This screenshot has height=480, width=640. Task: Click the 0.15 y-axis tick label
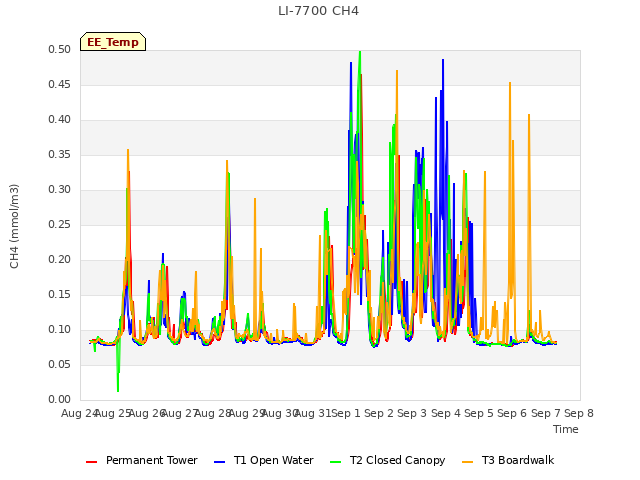pyautogui.click(x=60, y=295)
